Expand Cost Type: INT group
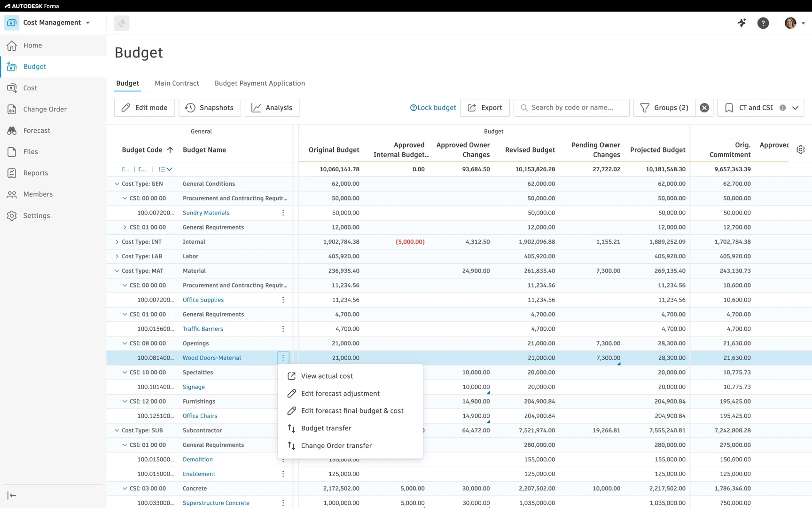The width and height of the screenshot is (812, 508). [117, 242]
